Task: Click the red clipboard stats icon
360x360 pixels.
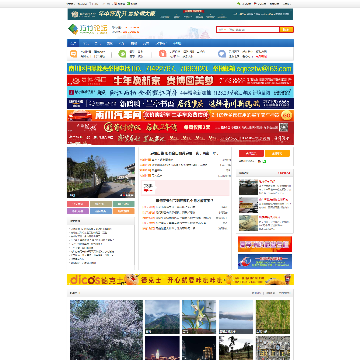Action: (162, 54)
